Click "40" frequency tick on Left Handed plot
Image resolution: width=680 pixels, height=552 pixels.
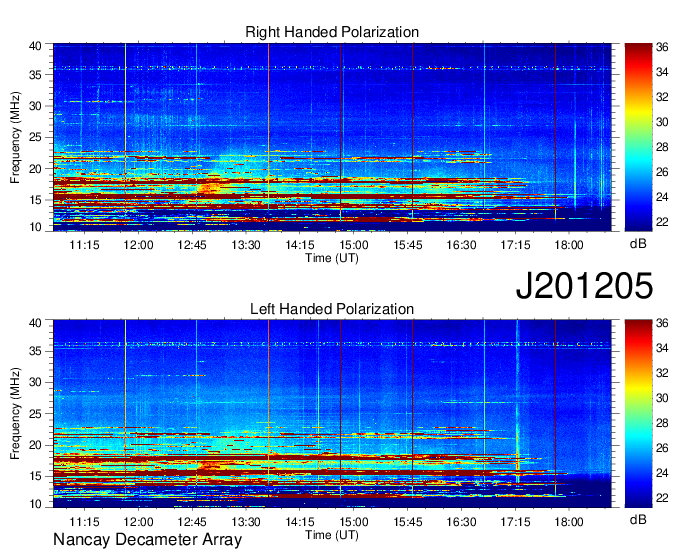[35, 323]
